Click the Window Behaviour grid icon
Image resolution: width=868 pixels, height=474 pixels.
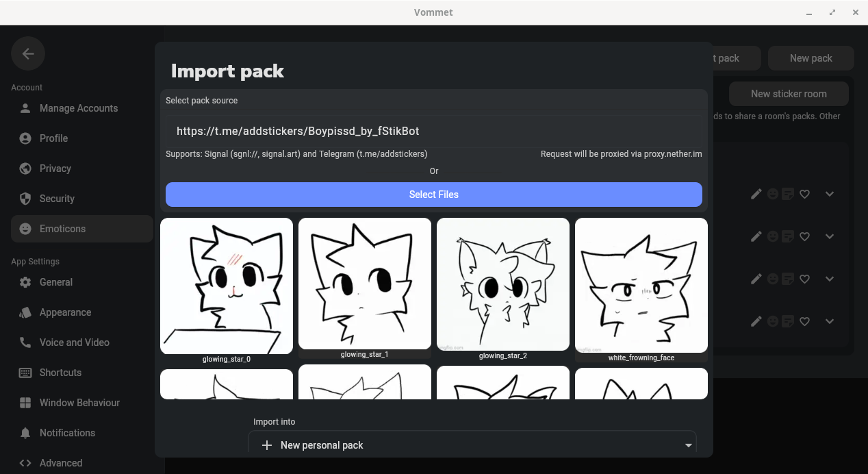[25, 403]
